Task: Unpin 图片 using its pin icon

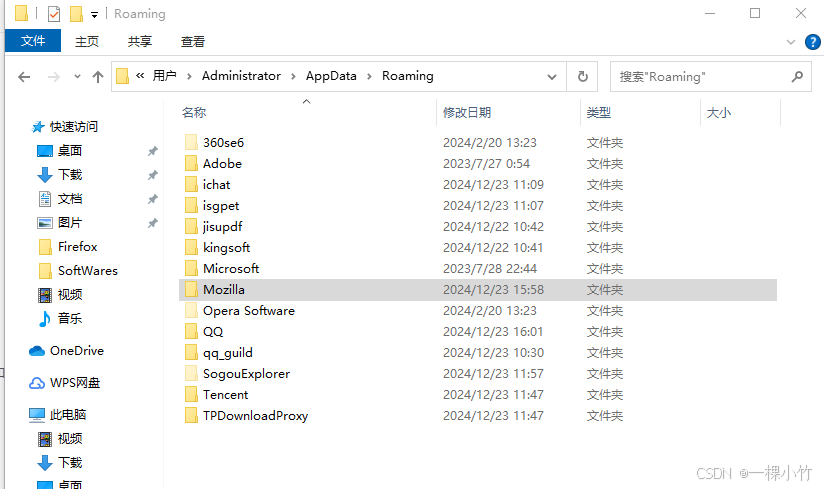Action: tap(152, 223)
